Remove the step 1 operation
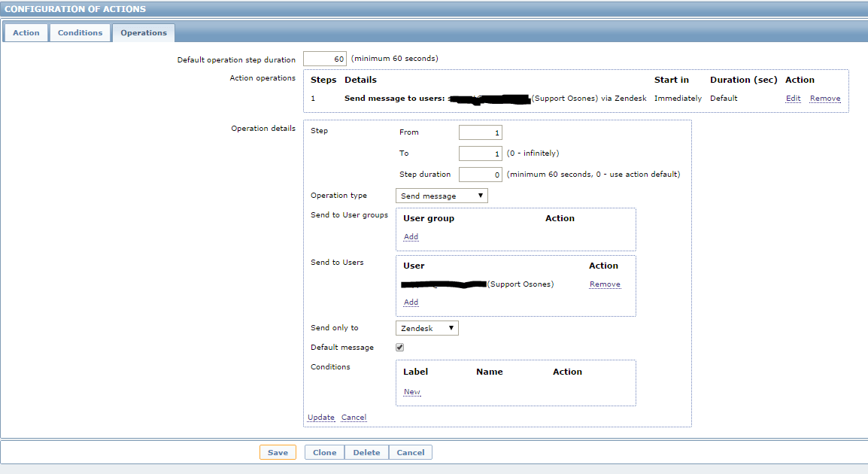Screen dimensions: 868x474 (825, 98)
